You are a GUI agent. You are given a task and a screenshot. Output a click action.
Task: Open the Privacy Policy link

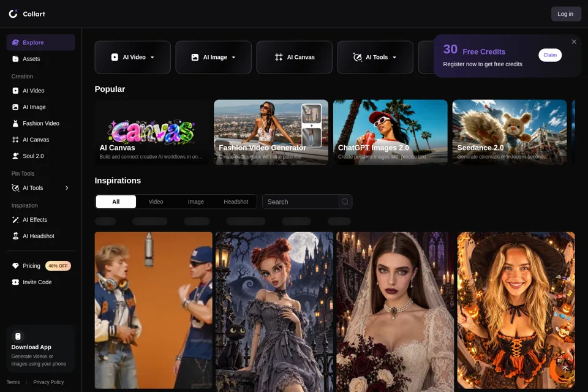(48, 382)
